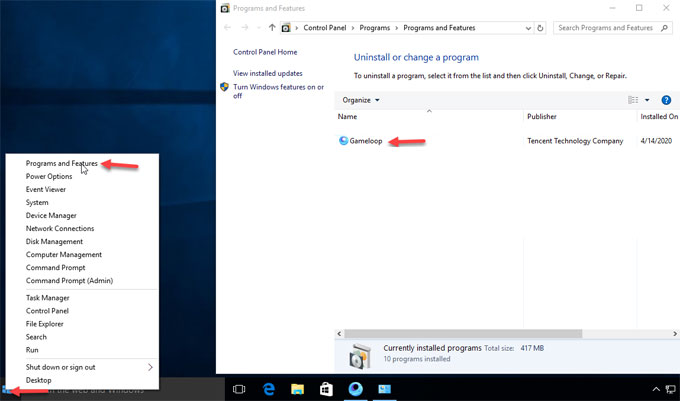680x401 pixels.
Task: Open the Programs and Features help icon
Action: point(666,100)
